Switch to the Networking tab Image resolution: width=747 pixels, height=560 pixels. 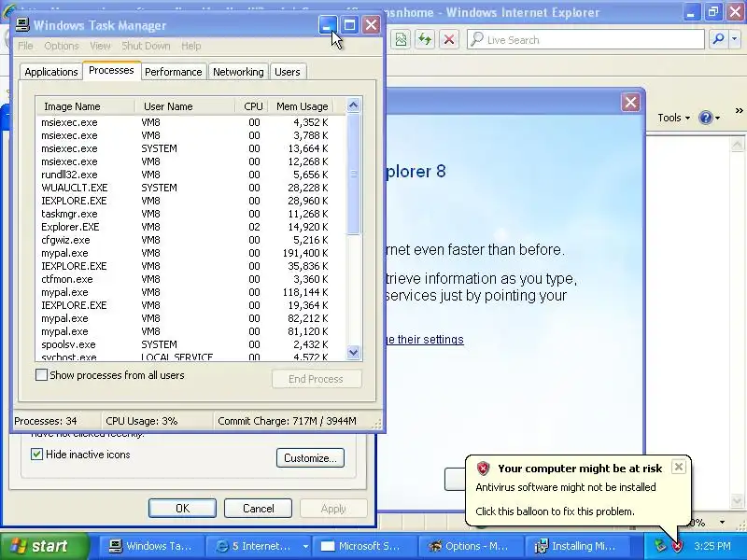[238, 72]
